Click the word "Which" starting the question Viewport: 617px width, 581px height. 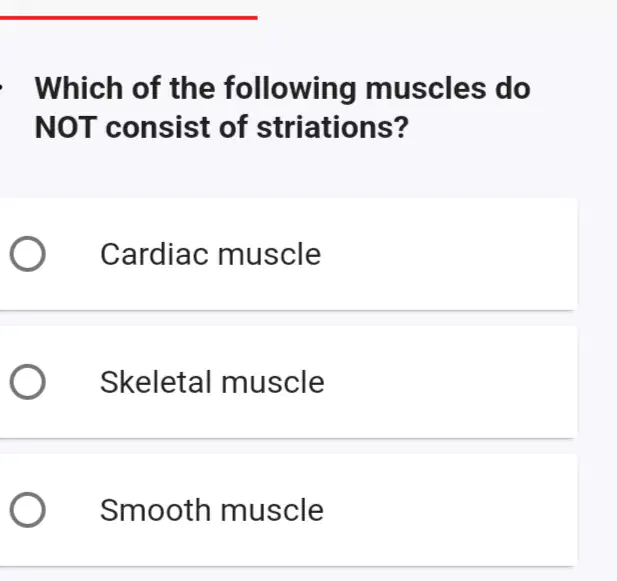(x=79, y=88)
